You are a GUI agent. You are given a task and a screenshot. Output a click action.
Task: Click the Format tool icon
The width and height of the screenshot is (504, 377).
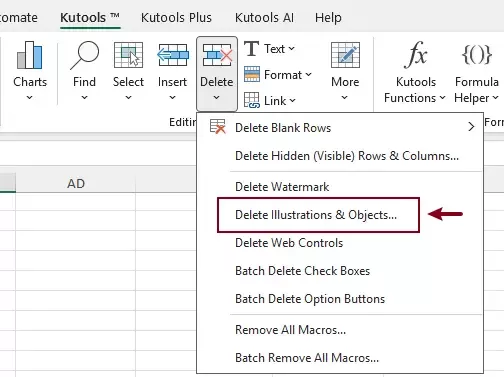252,74
